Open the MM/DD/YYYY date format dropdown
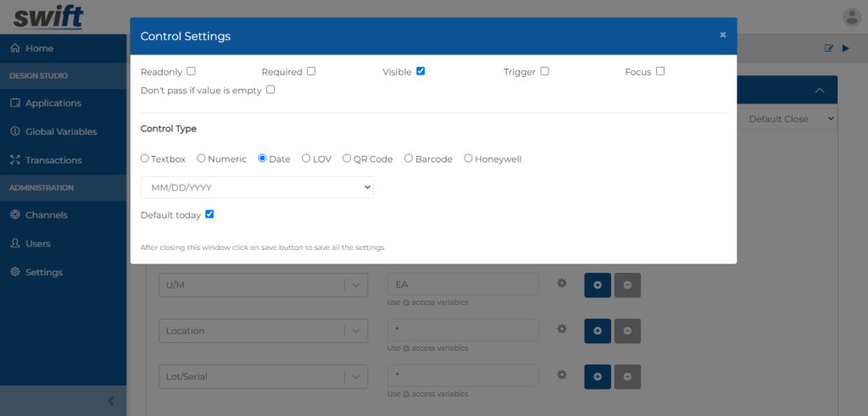Image resolution: width=868 pixels, height=416 pixels. click(x=258, y=187)
